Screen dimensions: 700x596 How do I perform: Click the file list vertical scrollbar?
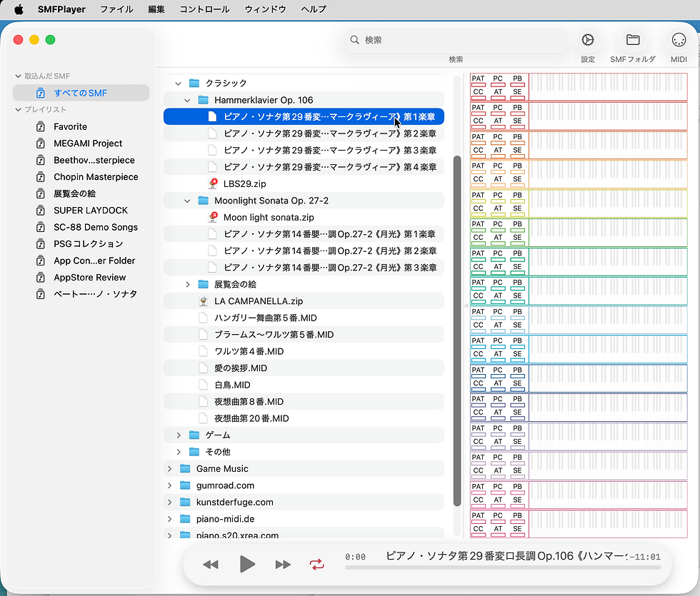(456, 330)
